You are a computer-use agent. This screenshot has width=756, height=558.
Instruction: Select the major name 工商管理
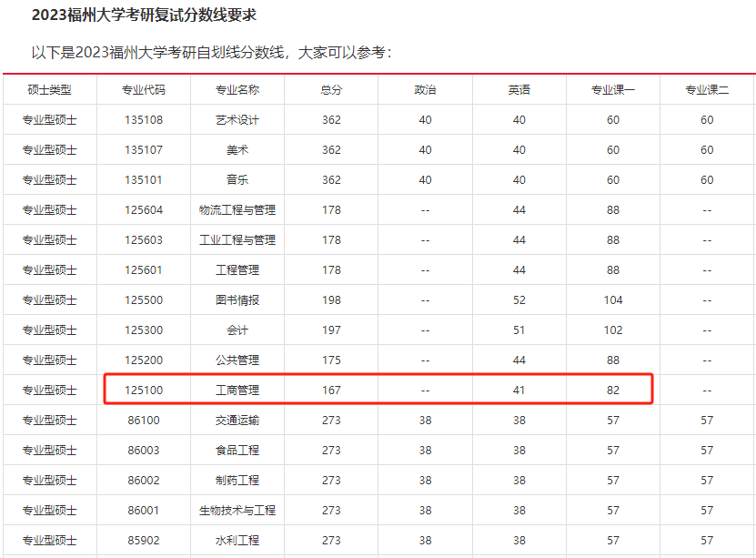(237, 391)
